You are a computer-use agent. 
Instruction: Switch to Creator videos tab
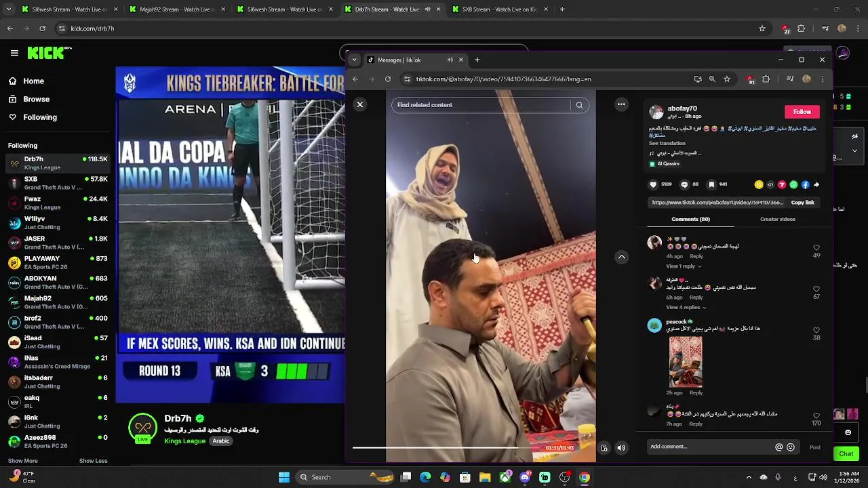point(778,219)
